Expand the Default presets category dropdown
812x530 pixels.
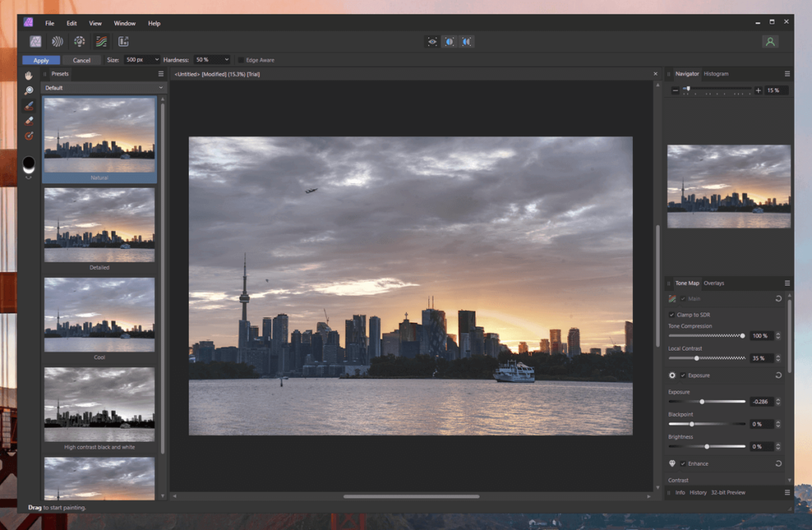pyautogui.click(x=104, y=87)
